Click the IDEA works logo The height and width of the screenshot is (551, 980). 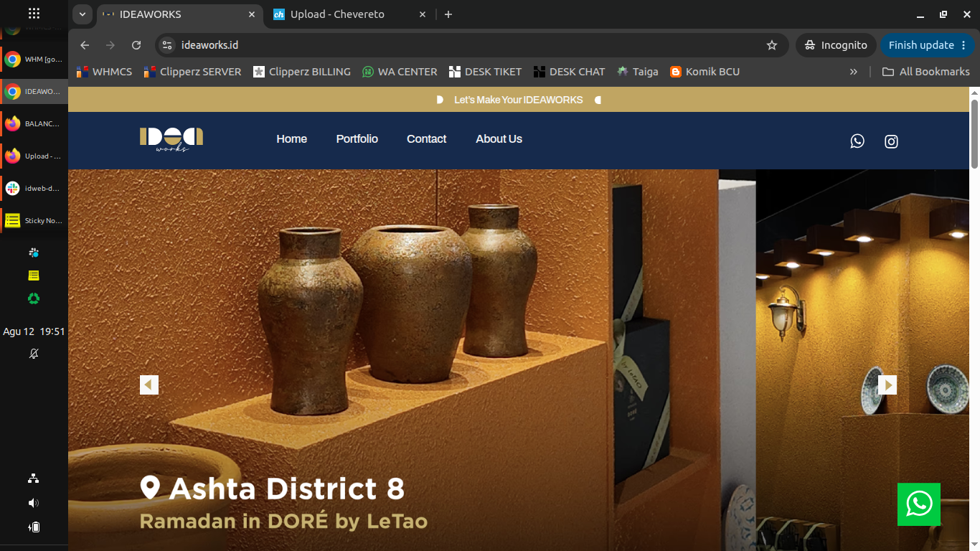tap(171, 139)
